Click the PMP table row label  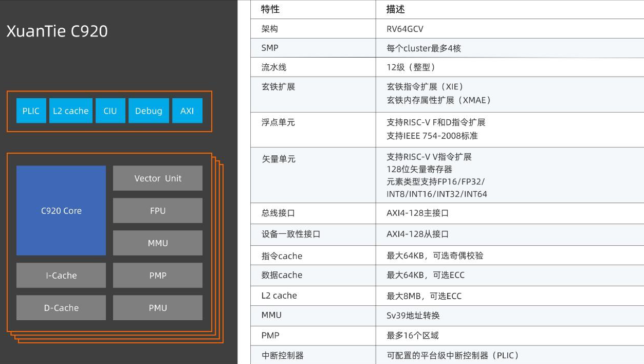270,335
